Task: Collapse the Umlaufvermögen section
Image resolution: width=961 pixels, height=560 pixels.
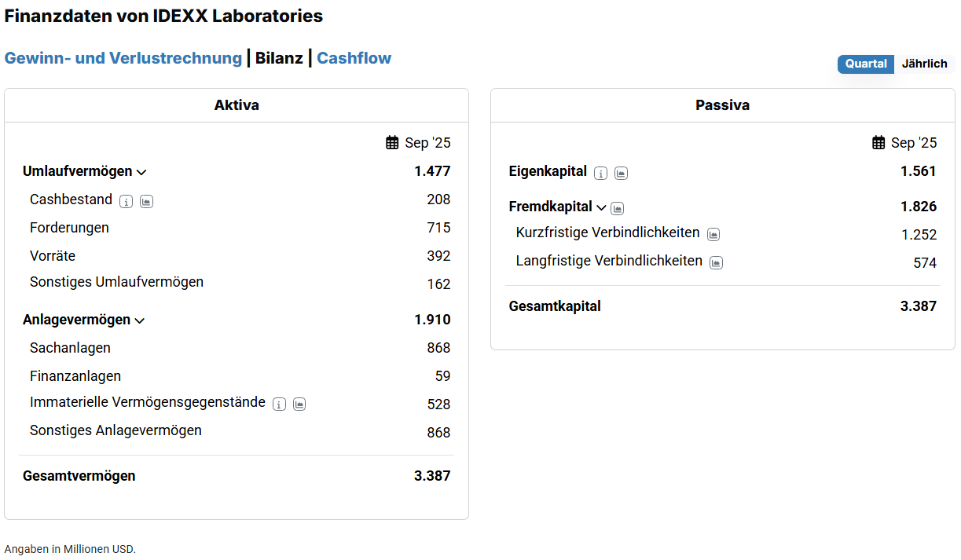Action: [x=141, y=172]
